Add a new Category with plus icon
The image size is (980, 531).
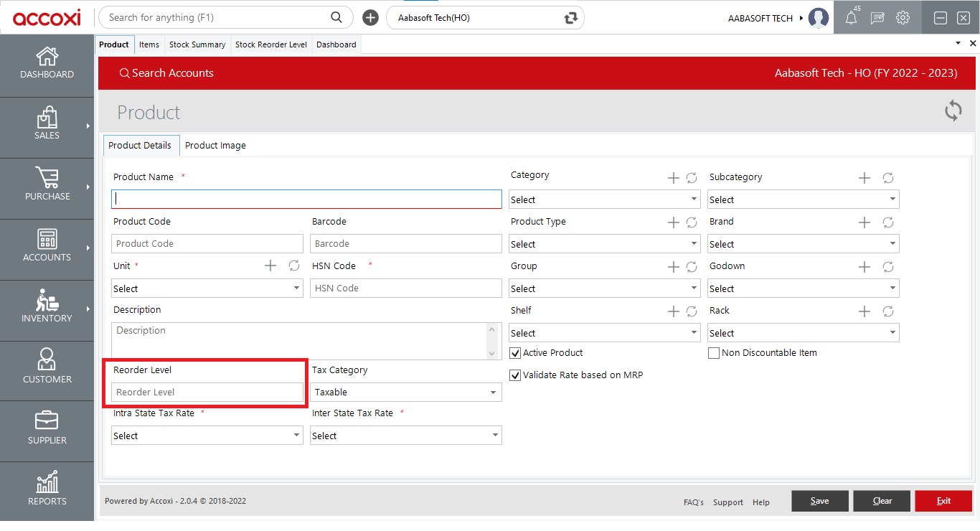click(673, 178)
